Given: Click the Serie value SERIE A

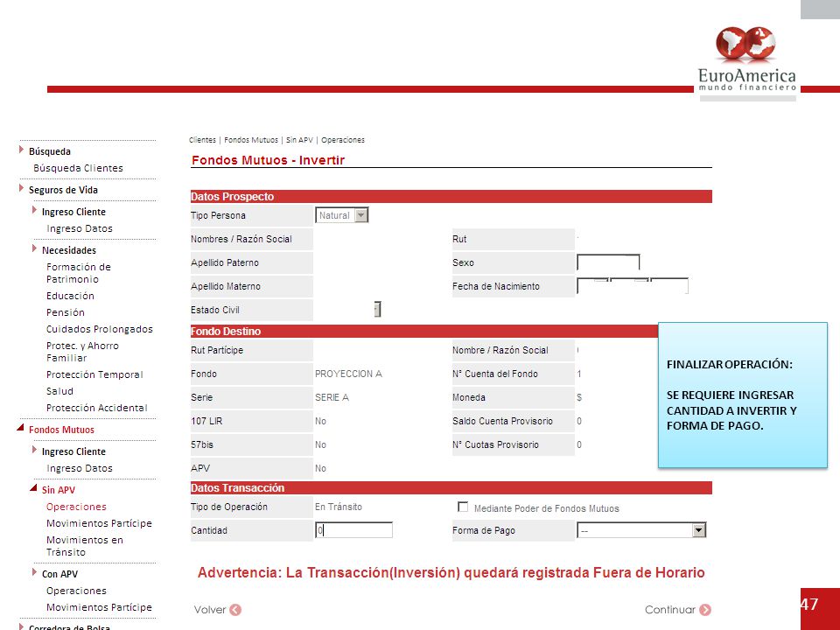Looking at the screenshot, I should 332,397.
